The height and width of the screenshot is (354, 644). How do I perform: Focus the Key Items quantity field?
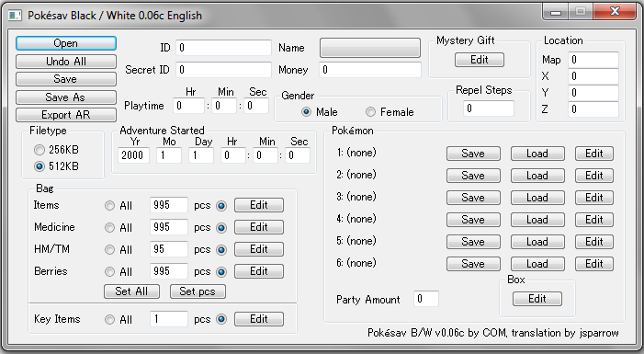(x=169, y=319)
